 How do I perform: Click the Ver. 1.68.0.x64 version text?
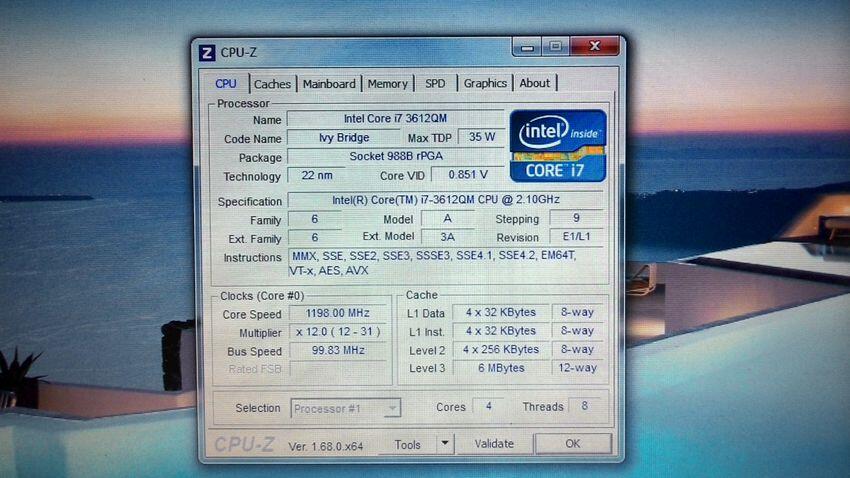tap(325, 447)
